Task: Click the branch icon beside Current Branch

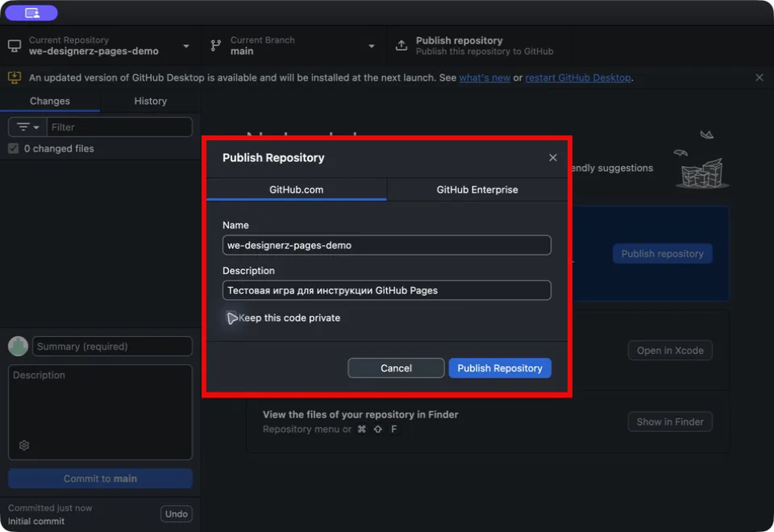Action: coord(216,46)
